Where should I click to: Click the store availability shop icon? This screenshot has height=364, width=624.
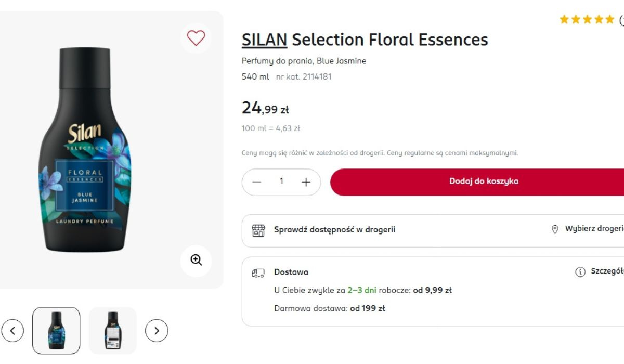[258, 230]
